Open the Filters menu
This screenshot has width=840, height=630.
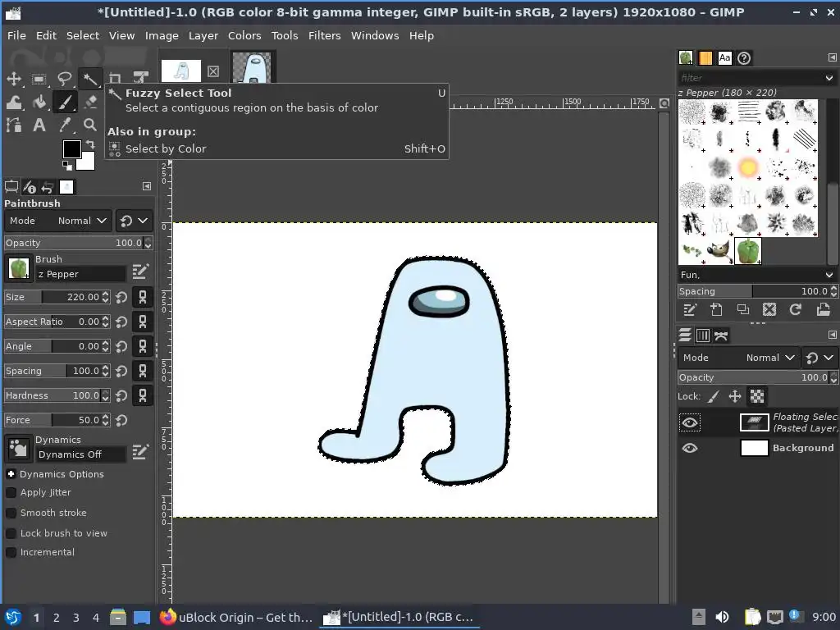point(324,36)
